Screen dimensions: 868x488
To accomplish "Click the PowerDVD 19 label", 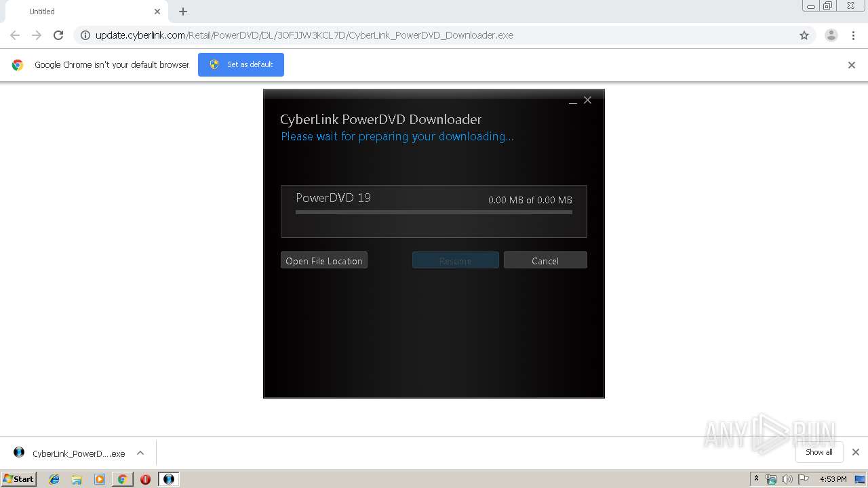I will 334,198.
